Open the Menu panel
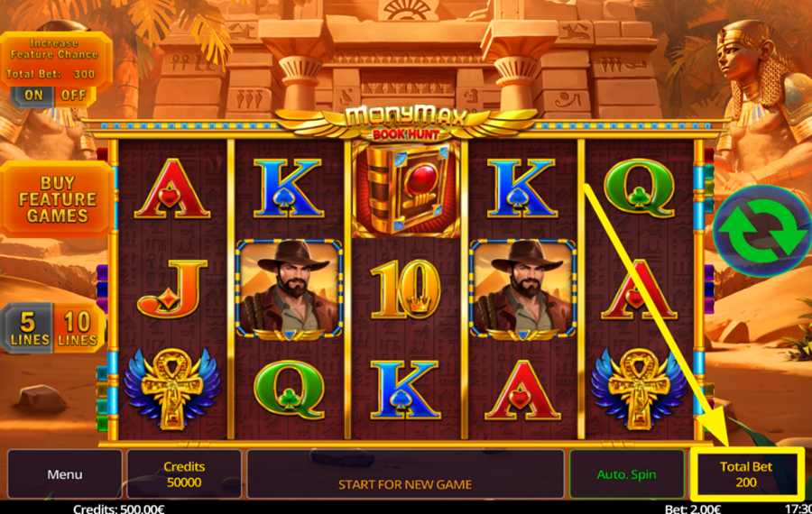The width and height of the screenshot is (812, 514). point(65,474)
